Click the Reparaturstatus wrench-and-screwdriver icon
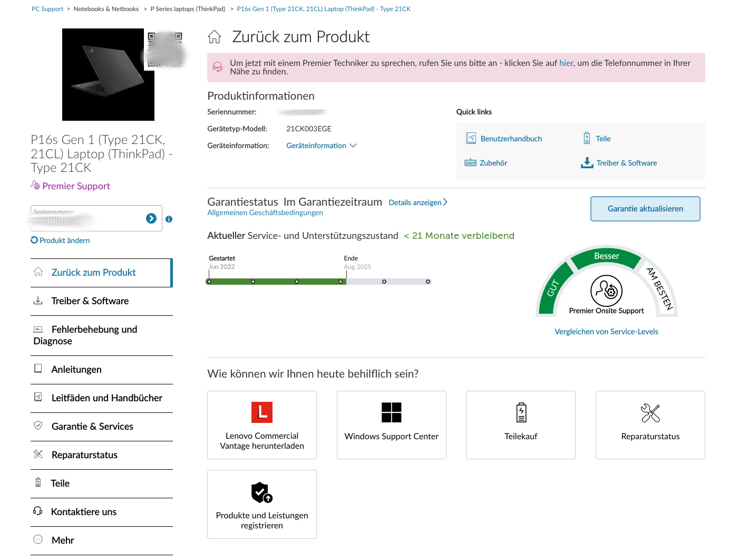 tap(650, 412)
